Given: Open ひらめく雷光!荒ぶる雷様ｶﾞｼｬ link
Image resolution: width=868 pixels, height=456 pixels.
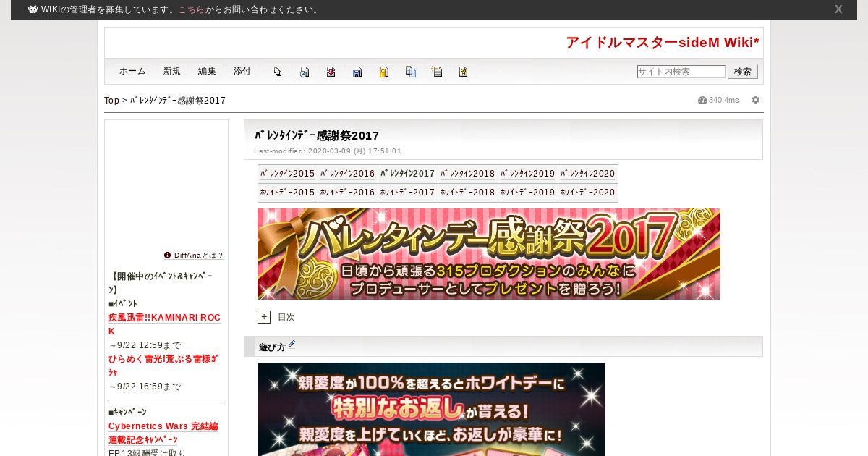Looking at the screenshot, I should pyautogui.click(x=163, y=366).
